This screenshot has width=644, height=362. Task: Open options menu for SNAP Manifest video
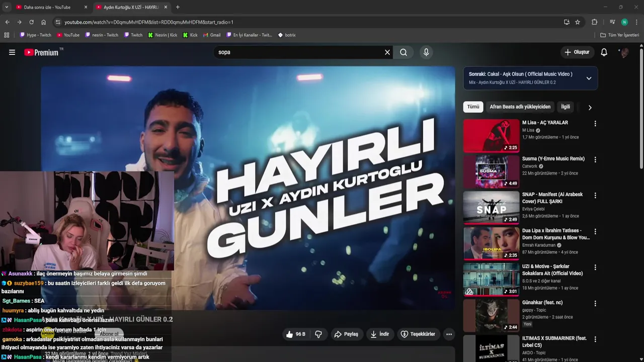coord(595,196)
